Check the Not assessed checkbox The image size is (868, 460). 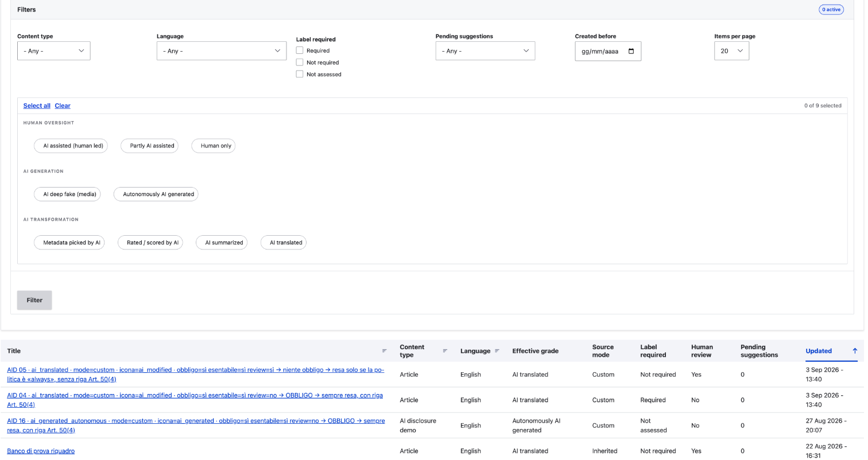tap(300, 74)
